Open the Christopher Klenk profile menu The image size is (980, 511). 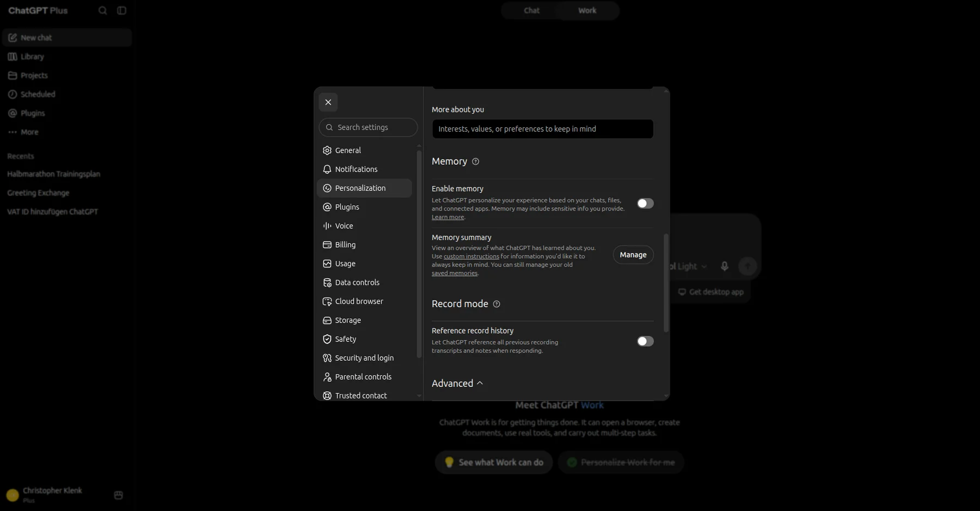tap(53, 495)
